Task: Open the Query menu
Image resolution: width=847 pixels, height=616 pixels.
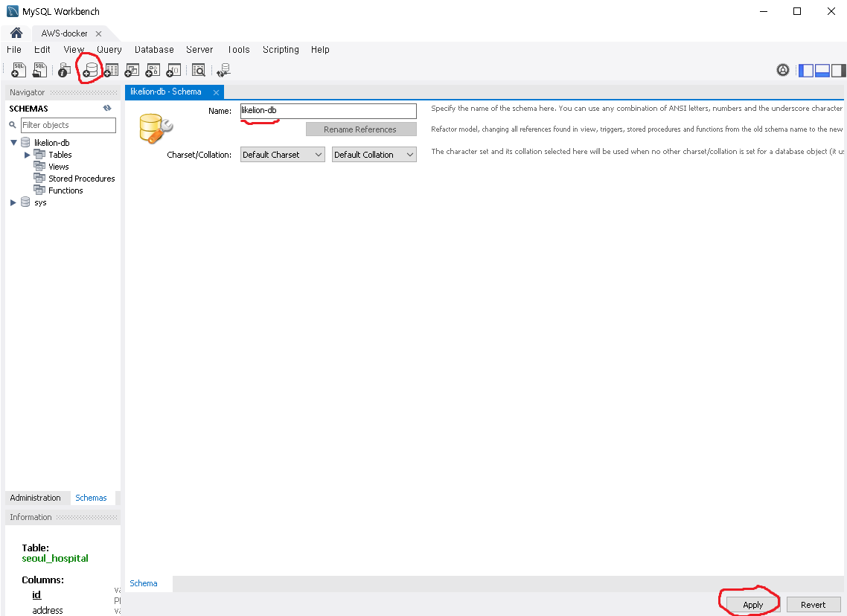Action: 109,50
